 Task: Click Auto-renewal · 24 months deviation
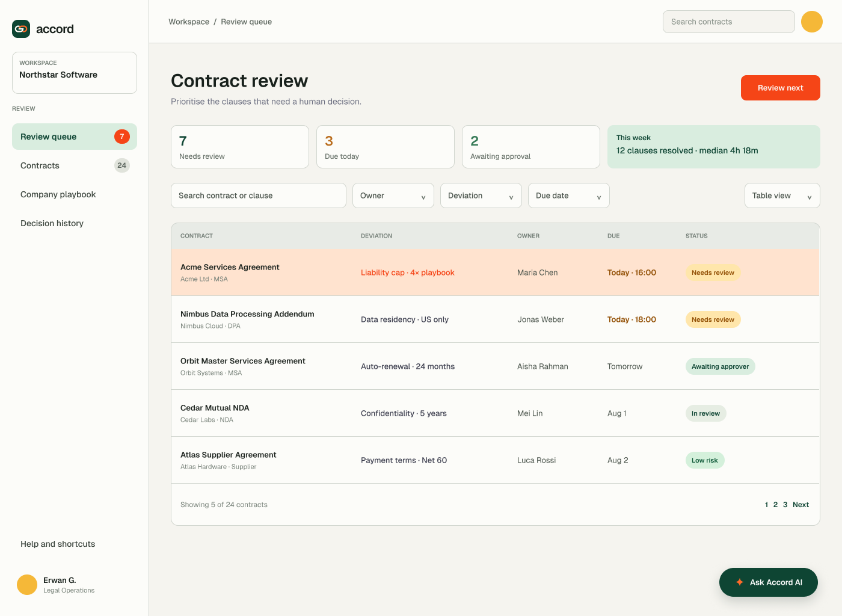408,366
